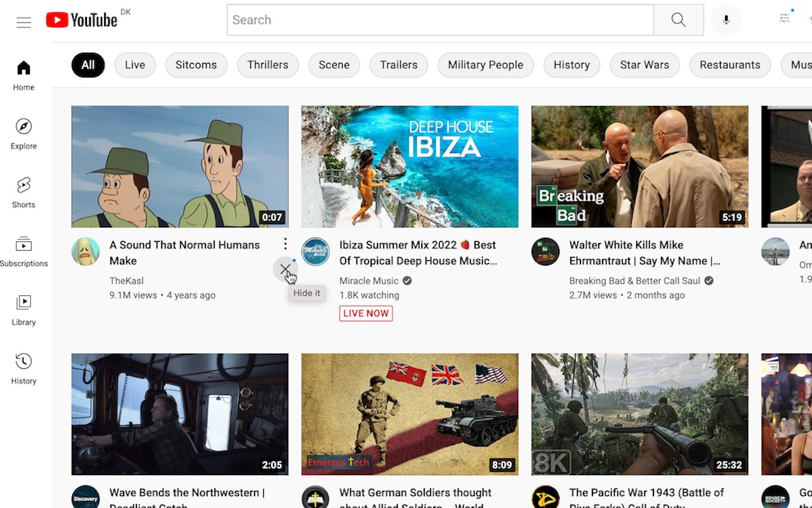
Task: Open Discovery channel avatar
Action: tap(86, 497)
